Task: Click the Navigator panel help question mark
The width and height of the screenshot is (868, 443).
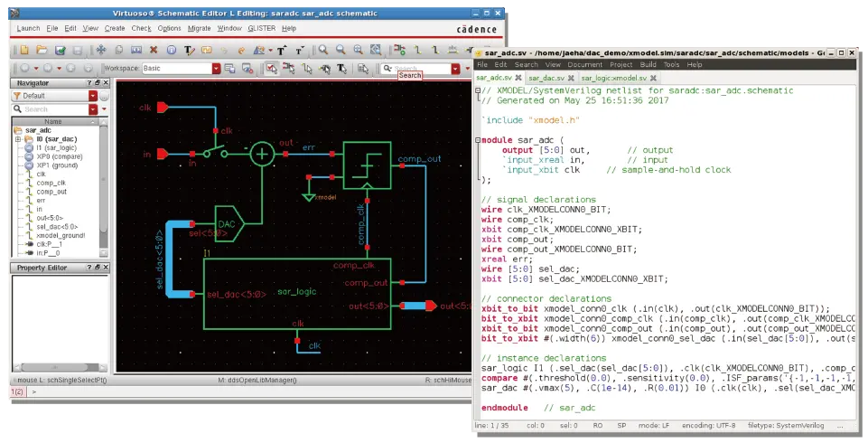Action: tap(89, 83)
